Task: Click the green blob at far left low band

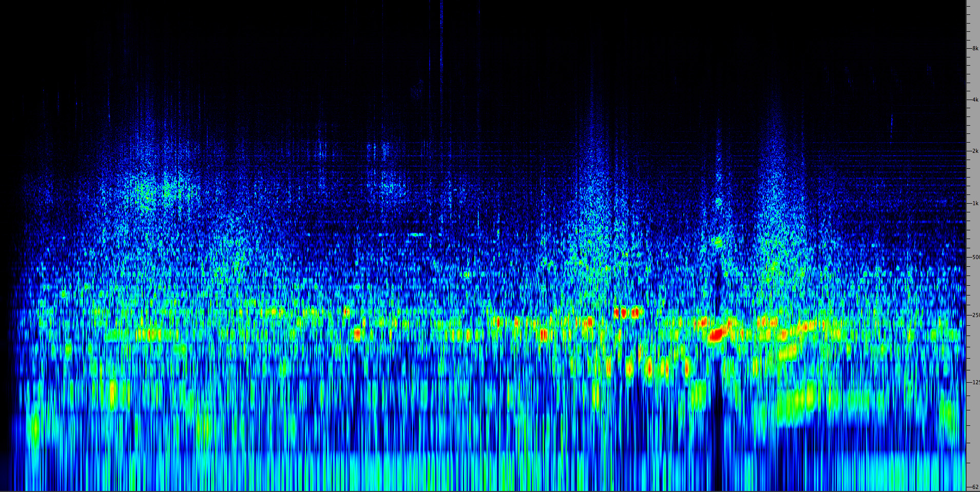Action: [35, 427]
